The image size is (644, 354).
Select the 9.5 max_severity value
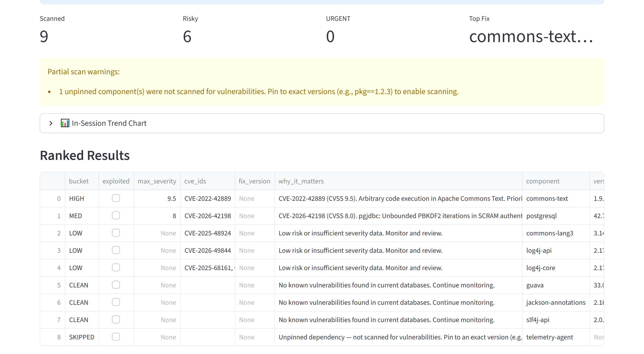[x=157, y=199]
